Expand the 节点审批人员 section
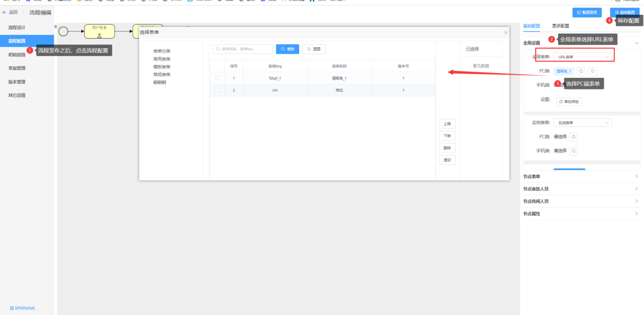 coord(581,189)
